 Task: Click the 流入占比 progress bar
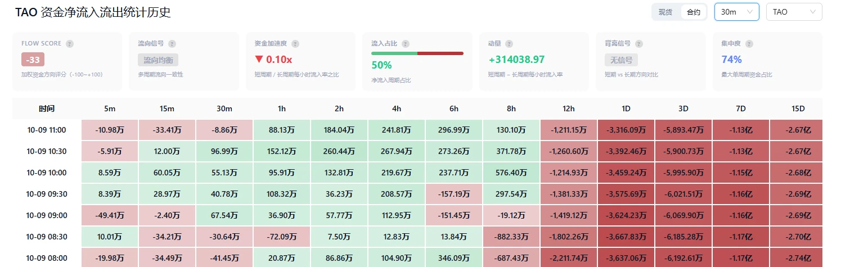417,53
